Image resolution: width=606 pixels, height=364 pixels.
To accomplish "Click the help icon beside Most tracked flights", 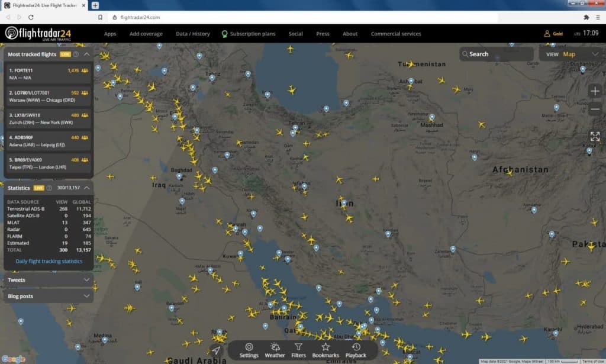I will pos(76,54).
